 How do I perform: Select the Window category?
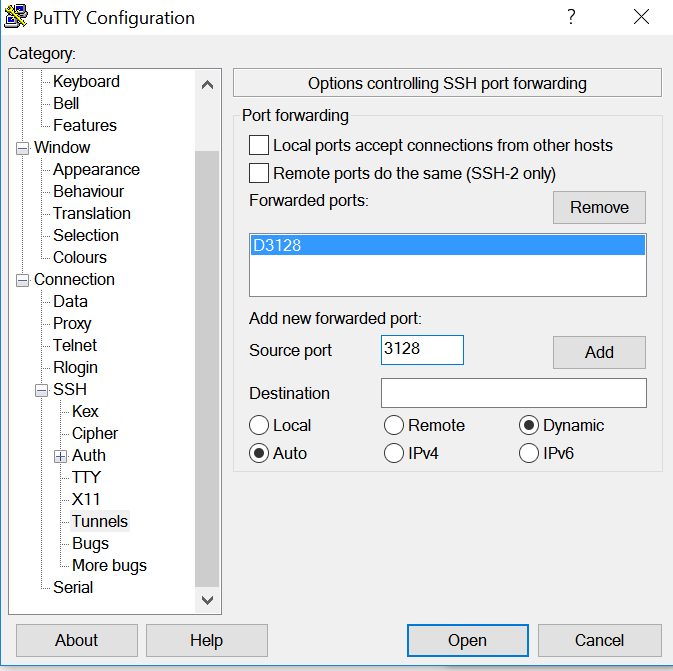(x=62, y=147)
